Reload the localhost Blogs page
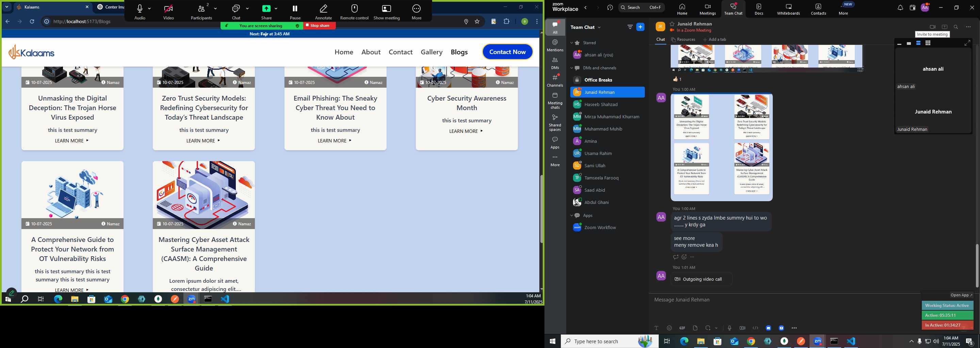The image size is (980, 348). coord(32,22)
